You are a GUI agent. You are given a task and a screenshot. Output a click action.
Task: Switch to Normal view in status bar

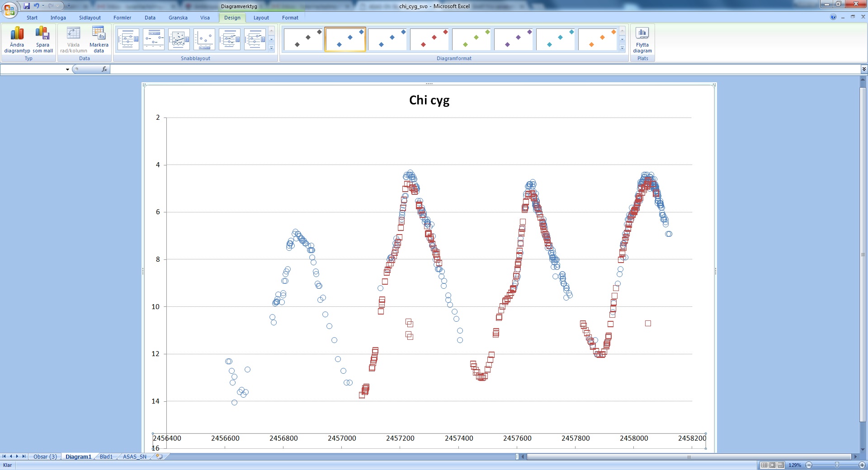point(764,465)
